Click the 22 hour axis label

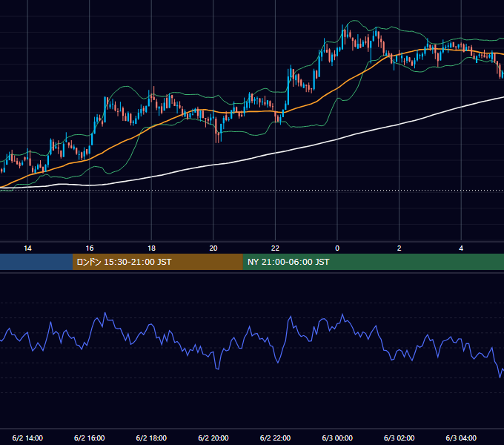coord(275,248)
